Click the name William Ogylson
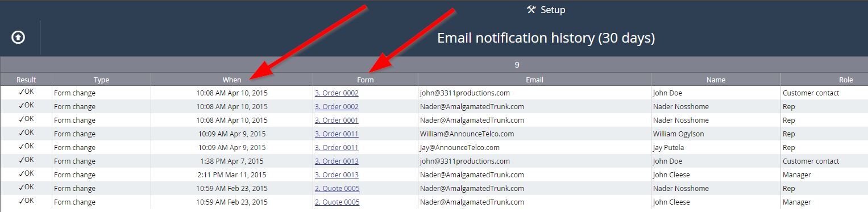This screenshot has height=212, width=868. tap(678, 134)
